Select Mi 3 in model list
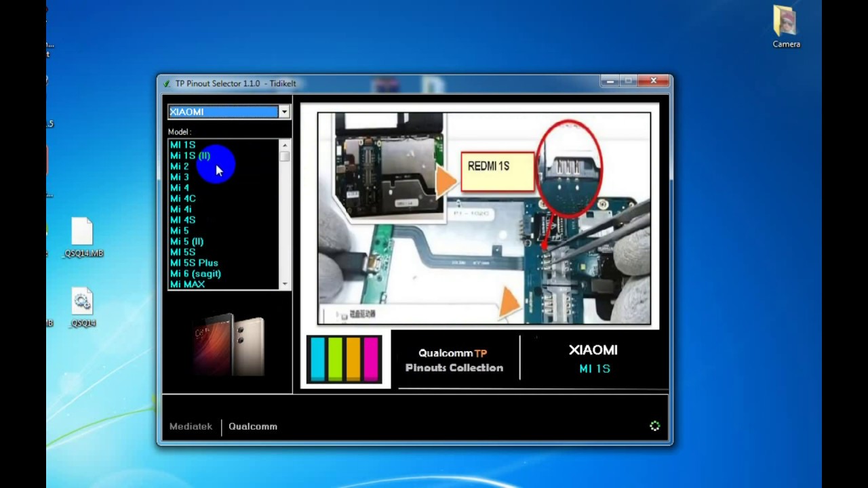Viewport: 868px width, 488px height. point(180,178)
